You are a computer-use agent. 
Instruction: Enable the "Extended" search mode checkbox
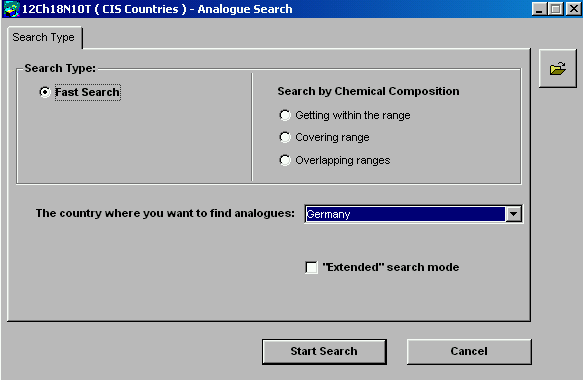311,267
